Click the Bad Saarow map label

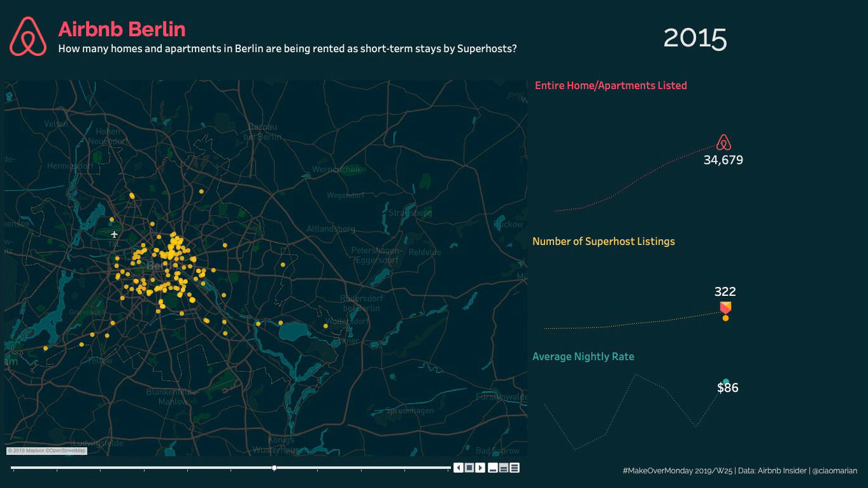497,450
